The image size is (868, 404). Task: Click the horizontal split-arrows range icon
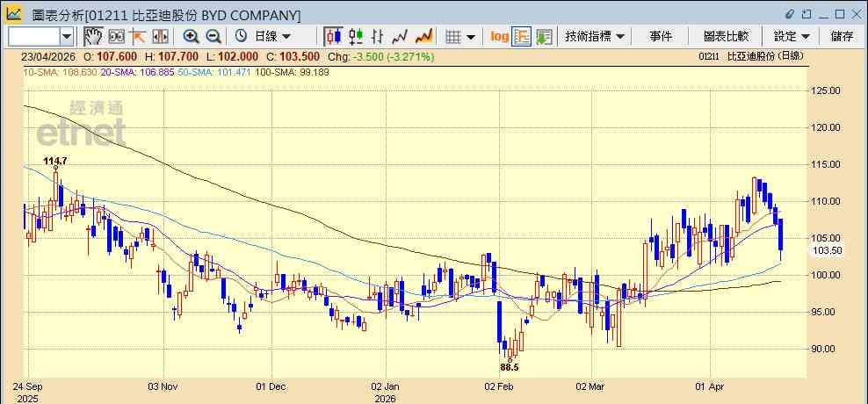(x=160, y=37)
